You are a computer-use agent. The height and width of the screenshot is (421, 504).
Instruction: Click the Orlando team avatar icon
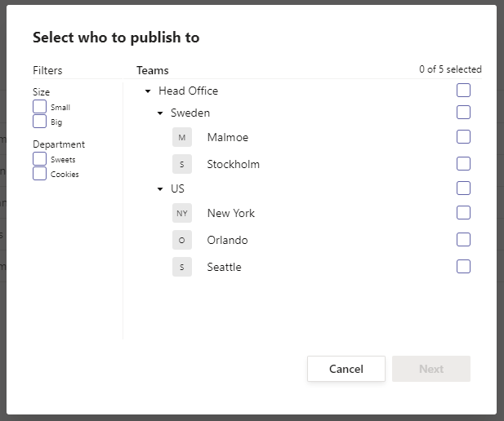tap(181, 240)
